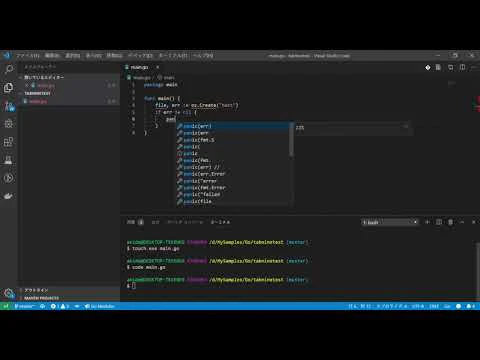Click the Go Modules status bar item
The height and width of the screenshot is (360, 480).
click(x=99, y=306)
